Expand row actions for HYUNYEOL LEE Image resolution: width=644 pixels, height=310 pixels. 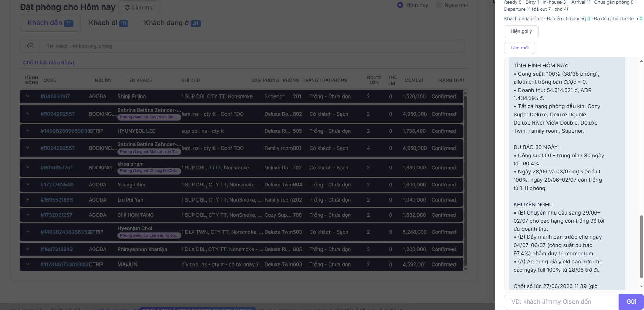(x=28, y=131)
